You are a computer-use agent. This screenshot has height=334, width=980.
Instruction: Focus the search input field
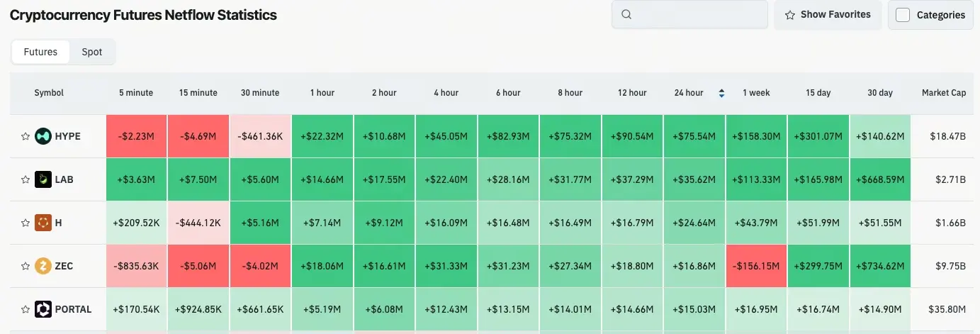689,14
